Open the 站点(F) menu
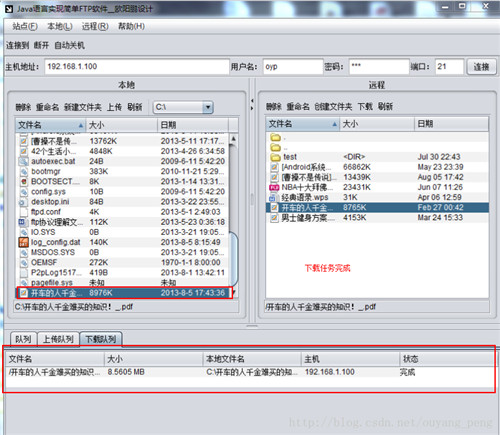 point(25,26)
